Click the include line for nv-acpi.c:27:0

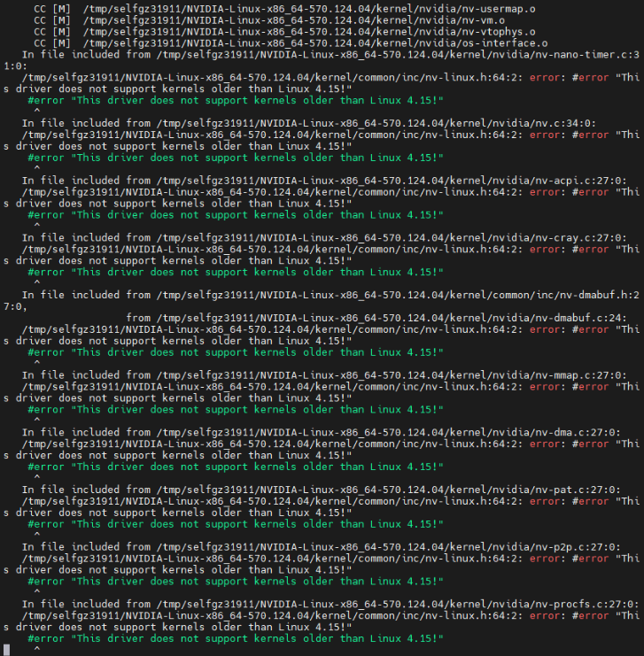(324, 181)
